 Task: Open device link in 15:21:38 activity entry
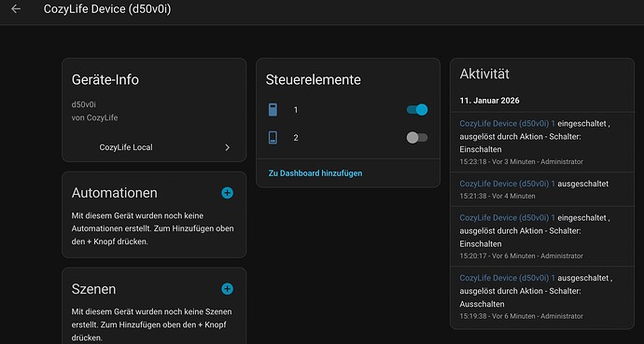point(507,184)
